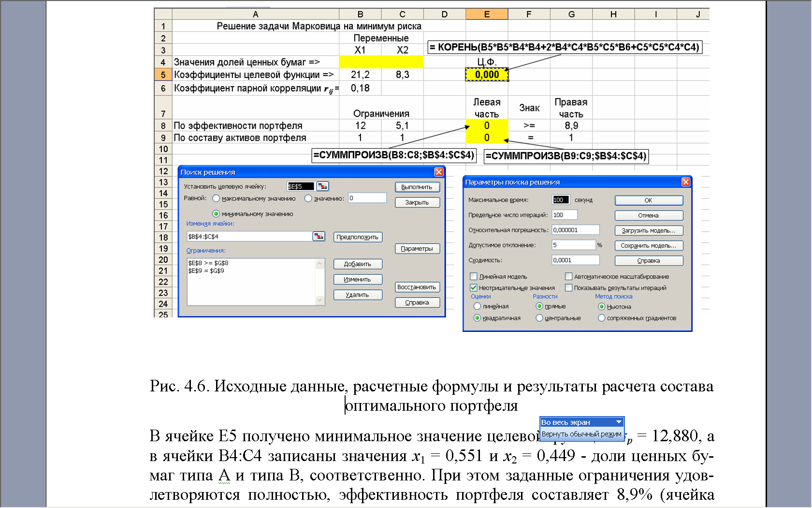
Task: Uncheck the Неотрицательные значения checkbox
Action: coord(474,287)
